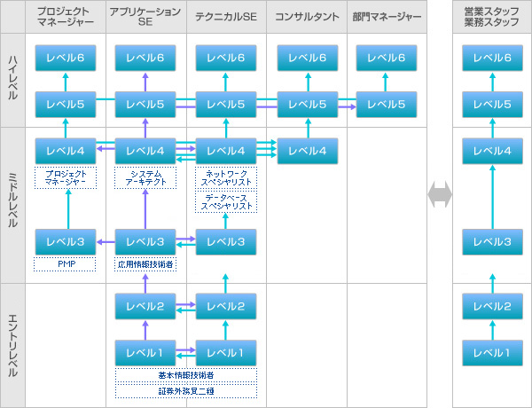Pick the テクニカルSE レベル6 box

tap(226, 58)
